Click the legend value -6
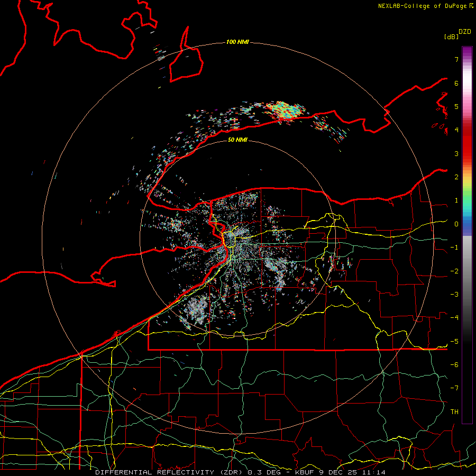 [454, 364]
